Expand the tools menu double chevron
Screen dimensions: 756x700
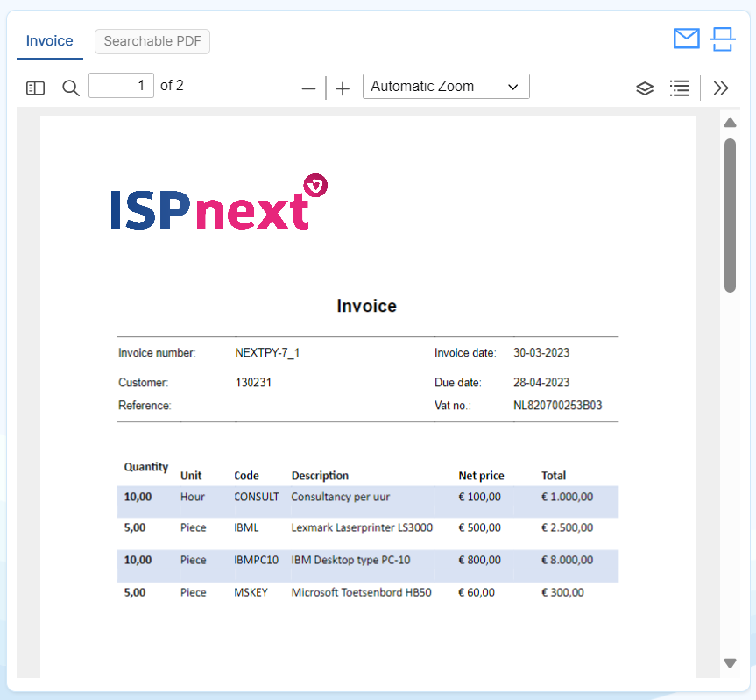[721, 88]
